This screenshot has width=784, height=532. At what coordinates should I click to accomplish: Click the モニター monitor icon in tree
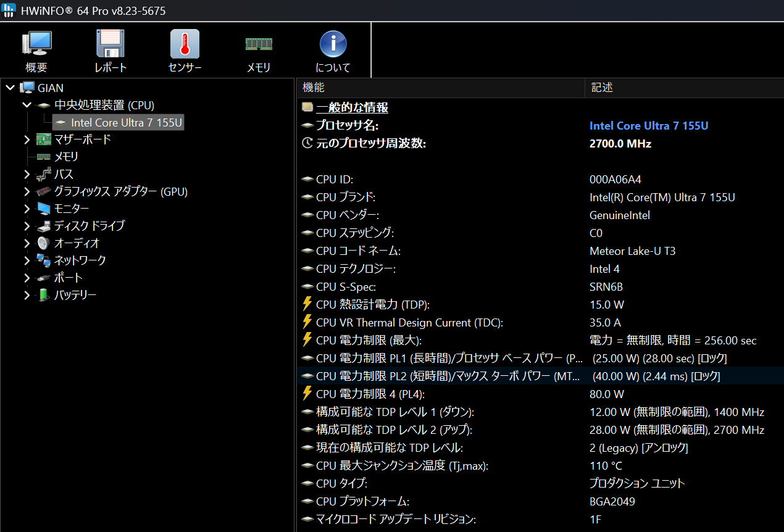pyautogui.click(x=44, y=209)
